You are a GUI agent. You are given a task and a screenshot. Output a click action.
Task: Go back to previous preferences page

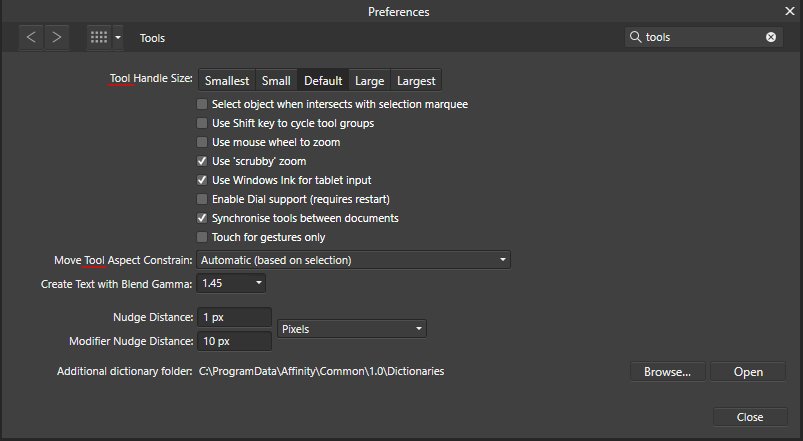tap(32, 37)
